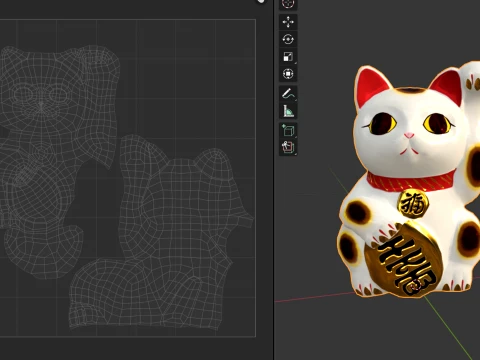This screenshot has height=360, width=480.
Task: Select the Rotate tool
Action: [x=288, y=39]
